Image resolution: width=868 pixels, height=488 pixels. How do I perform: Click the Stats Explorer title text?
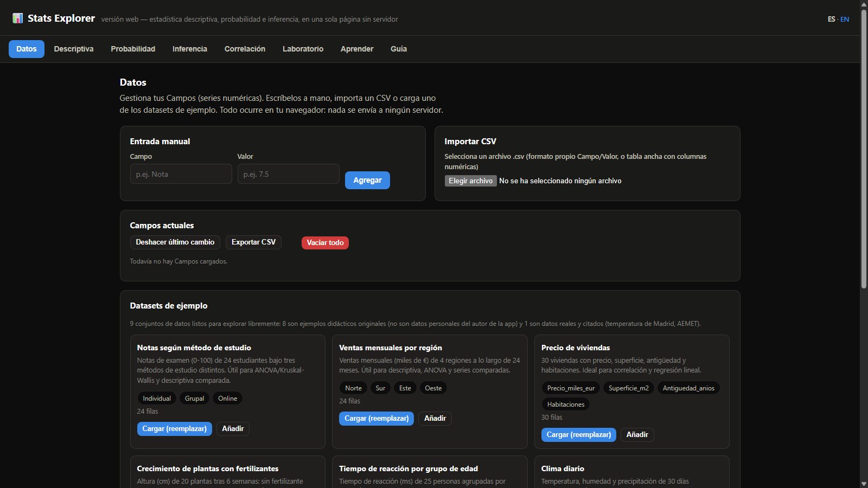click(x=61, y=18)
